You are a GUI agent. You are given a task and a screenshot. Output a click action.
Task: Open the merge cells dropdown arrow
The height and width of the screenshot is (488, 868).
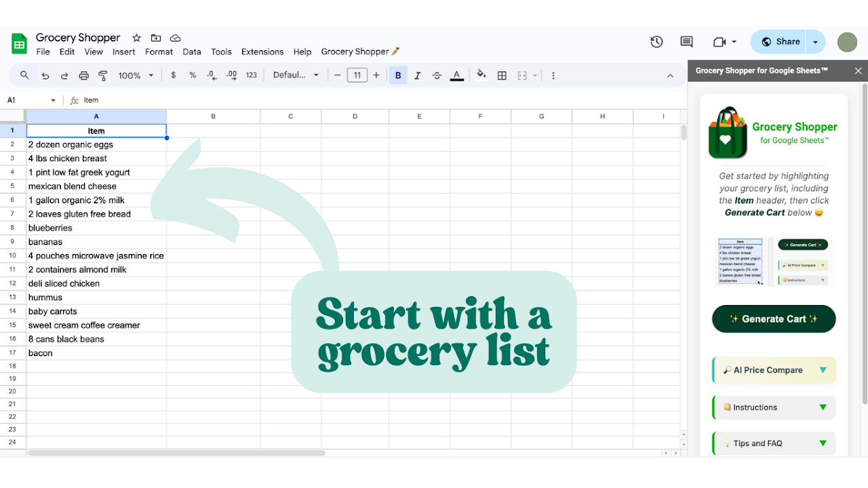[535, 75]
